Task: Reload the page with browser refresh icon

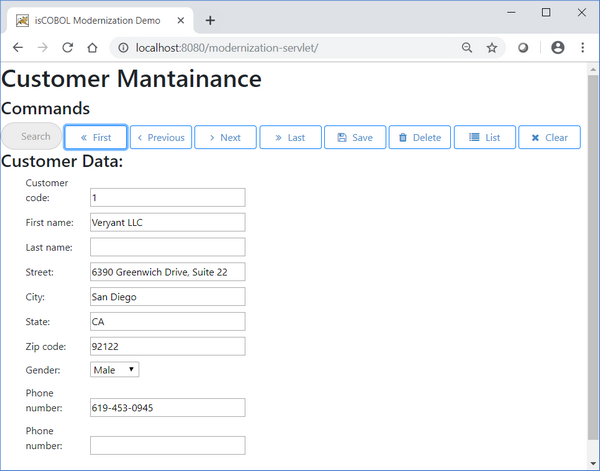Action: 67,47
